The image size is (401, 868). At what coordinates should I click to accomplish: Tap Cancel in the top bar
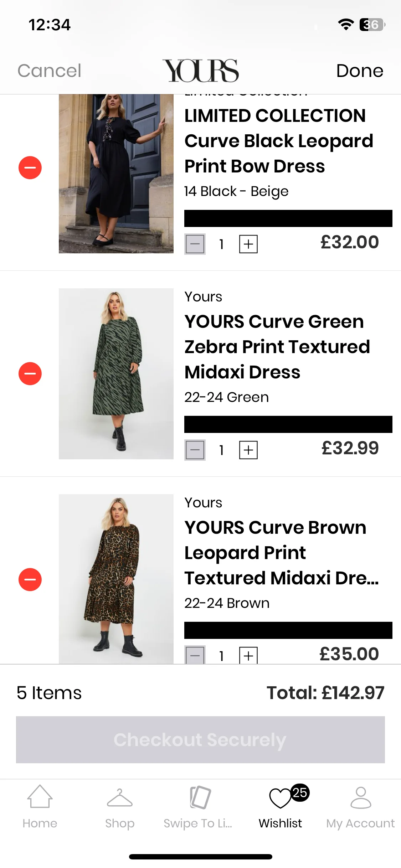click(x=50, y=71)
